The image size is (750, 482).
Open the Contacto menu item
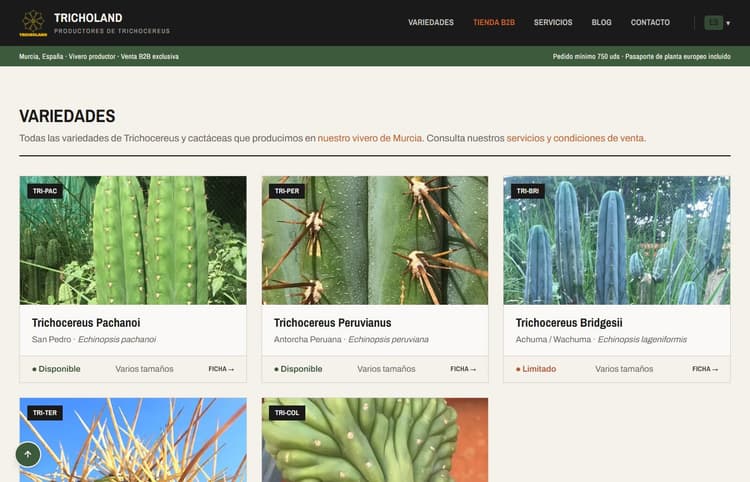(x=650, y=22)
